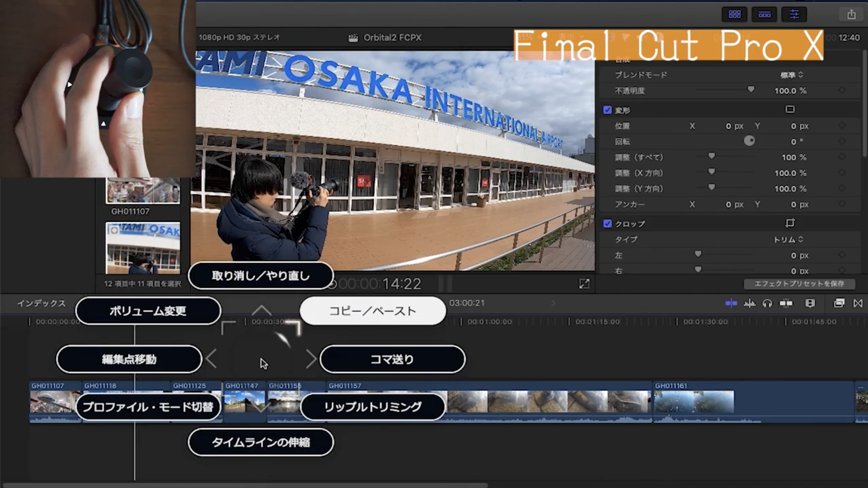Click the 1080p HD 30p ステレオ format label
868x488 pixels.
[239, 37]
